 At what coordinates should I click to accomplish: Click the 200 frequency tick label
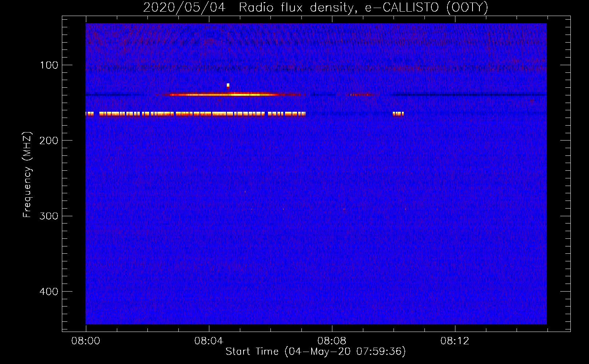point(49,141)
